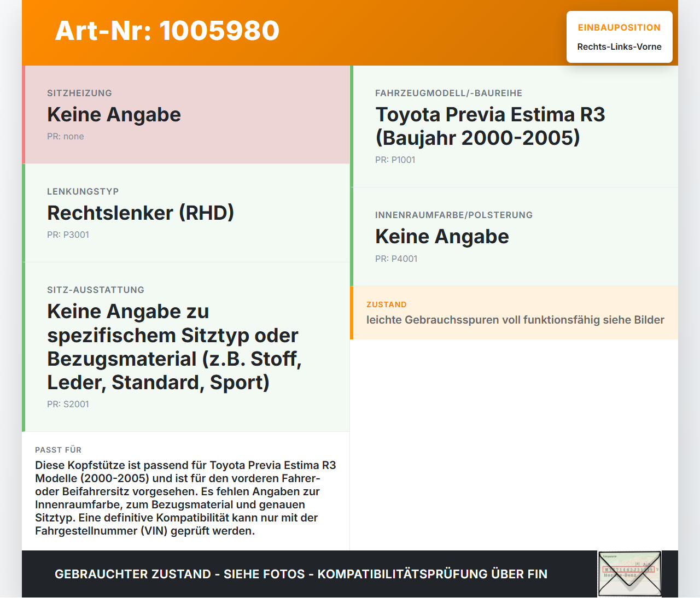Select Keine Angabe under Innenraumfarbe/Polsterung
This screenshot has width=700, height=598.
(442, 237)
